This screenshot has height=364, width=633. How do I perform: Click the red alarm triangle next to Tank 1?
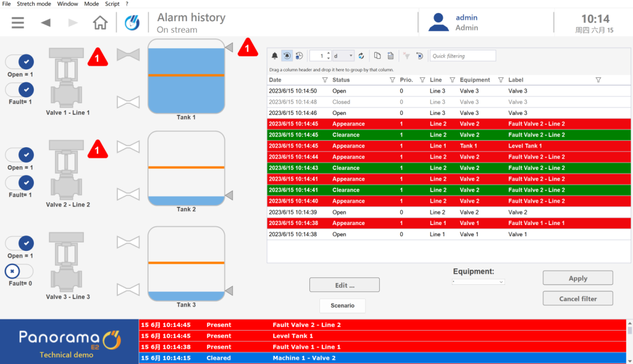click(x=247, y=47)
